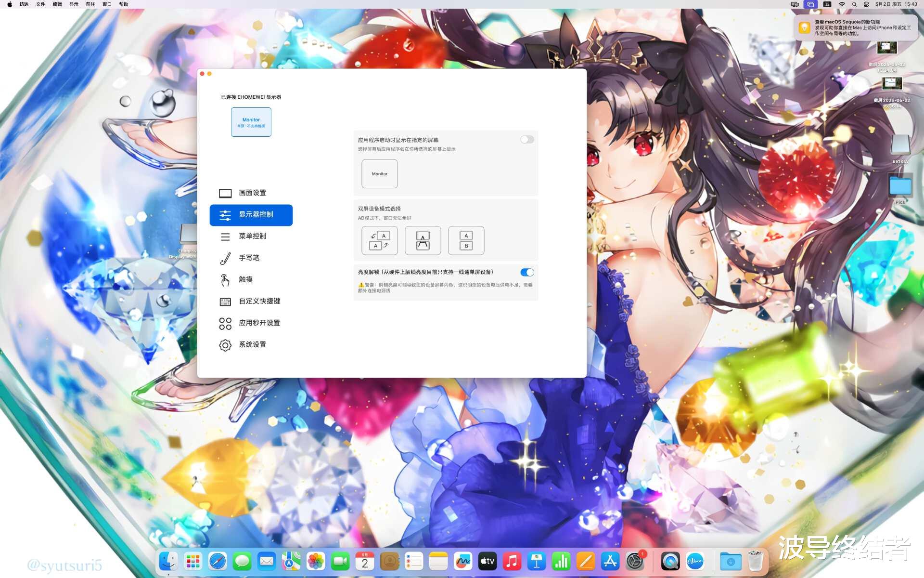Select the A/A swap dual-screen mode

pos(379,240)
